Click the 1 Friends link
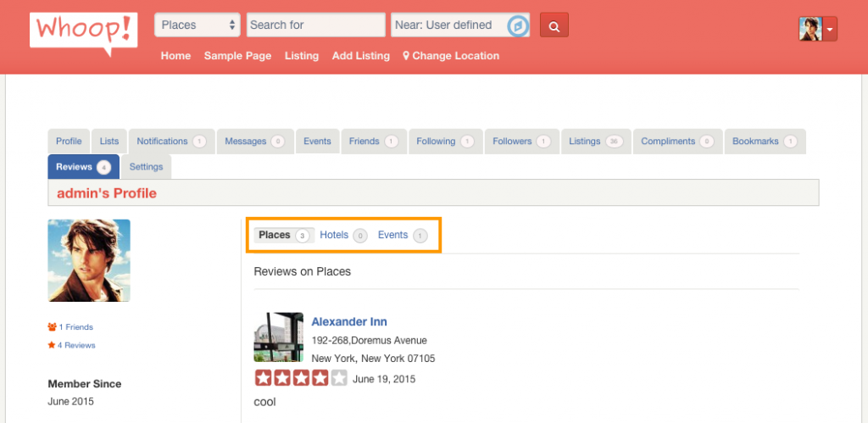The width and height of the screenshot is (868, 423). [75, 327]
